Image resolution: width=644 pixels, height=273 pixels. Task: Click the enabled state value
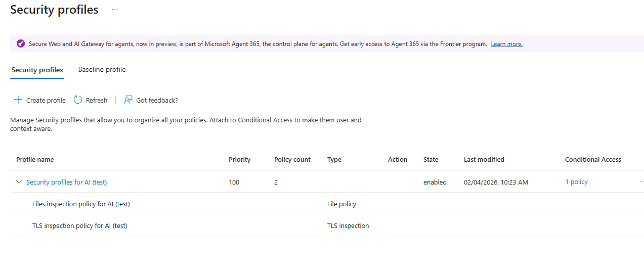pos(435,182)
